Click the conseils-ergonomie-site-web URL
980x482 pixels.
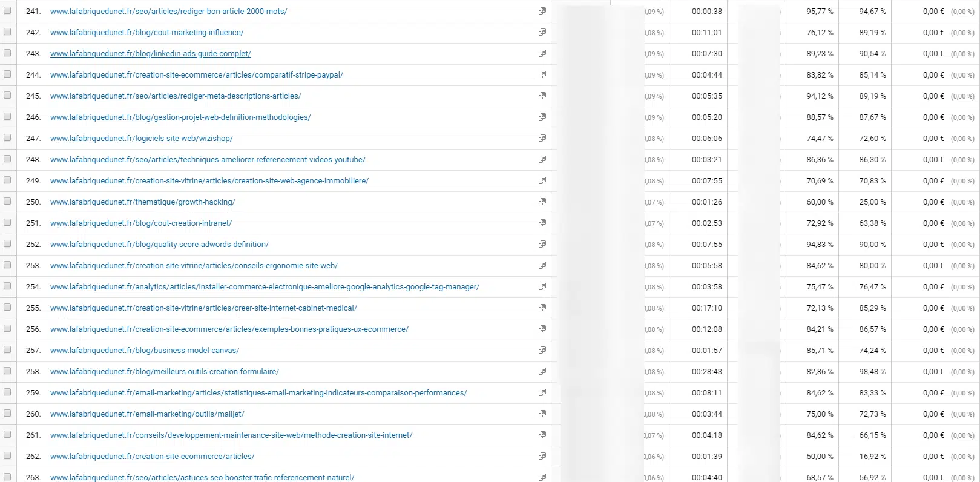[x=194, y=266]
